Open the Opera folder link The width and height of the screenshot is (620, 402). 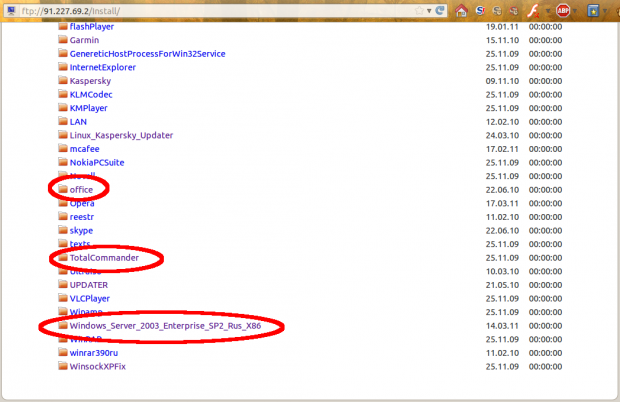click(82, 204)
